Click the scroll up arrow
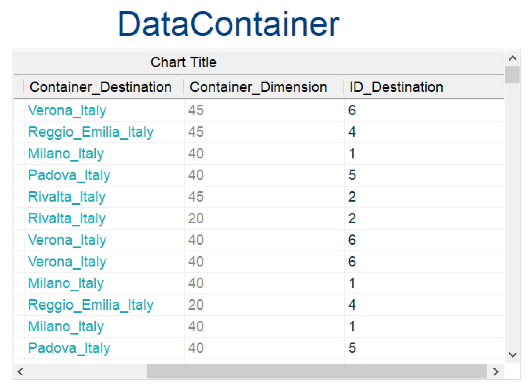 pyautogui.click(x=512, y=58)
